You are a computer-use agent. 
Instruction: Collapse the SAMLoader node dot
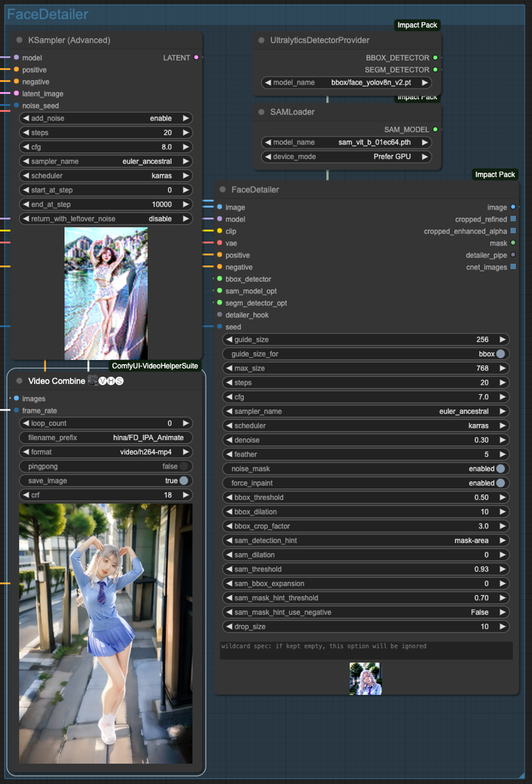point(261,112)
